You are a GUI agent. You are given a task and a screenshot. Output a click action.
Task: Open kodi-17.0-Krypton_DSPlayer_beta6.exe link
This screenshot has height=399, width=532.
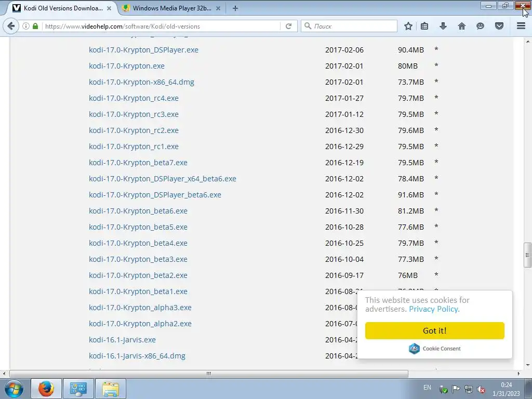pos(155,195)
